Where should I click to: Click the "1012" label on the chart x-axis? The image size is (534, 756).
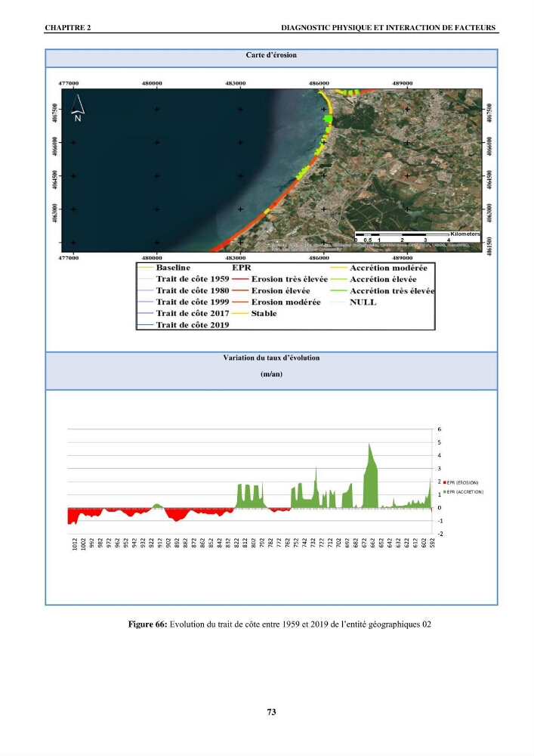tap(75, 544)
